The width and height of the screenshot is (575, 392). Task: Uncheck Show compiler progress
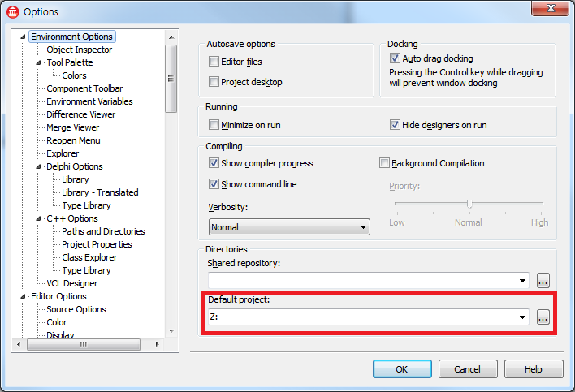pos(214,163)
